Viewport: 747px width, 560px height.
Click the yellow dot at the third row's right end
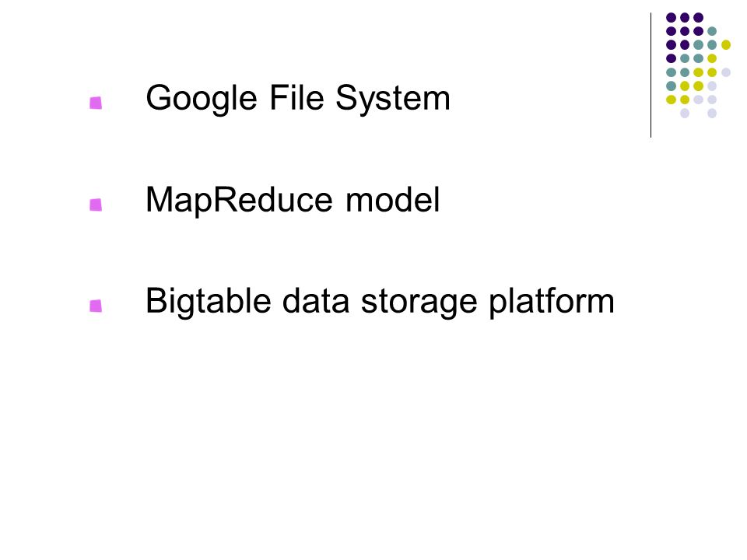pos(726,45)
